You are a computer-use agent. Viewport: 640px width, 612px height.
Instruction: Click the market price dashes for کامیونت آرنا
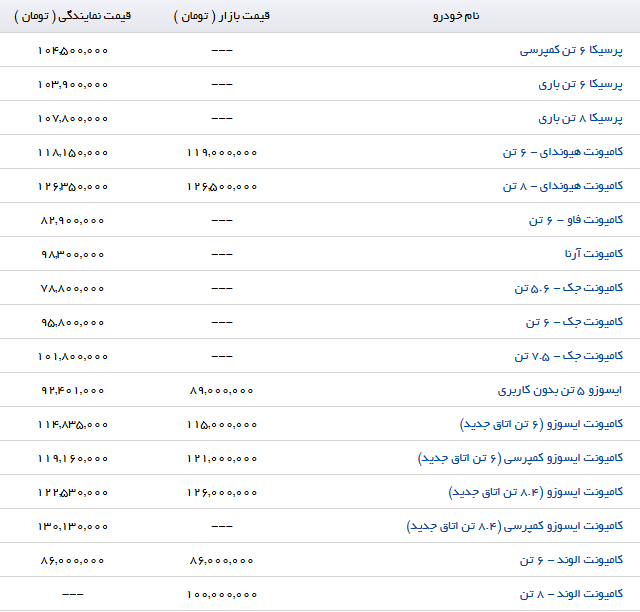[222, 254]
